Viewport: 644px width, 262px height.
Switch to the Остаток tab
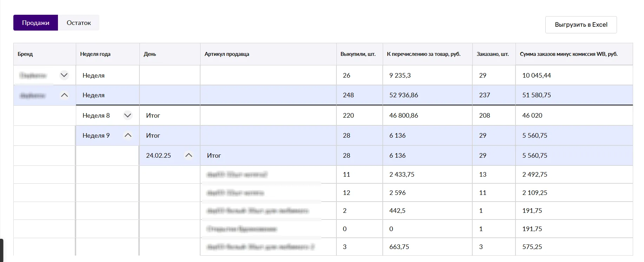point(79,23)
